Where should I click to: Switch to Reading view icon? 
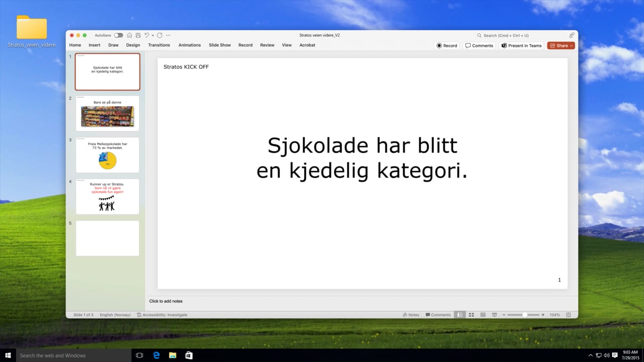click(483, 315)
